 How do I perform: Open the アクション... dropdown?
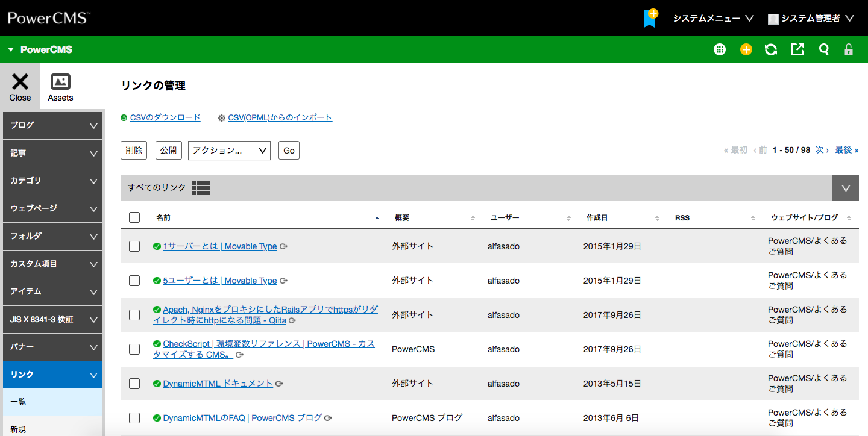point(229,151)
